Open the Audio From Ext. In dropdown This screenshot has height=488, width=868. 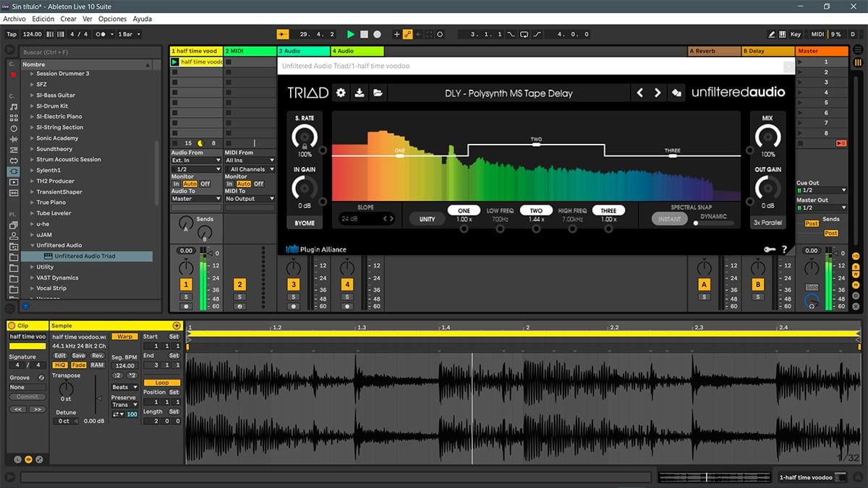click(x=196, y=160)
